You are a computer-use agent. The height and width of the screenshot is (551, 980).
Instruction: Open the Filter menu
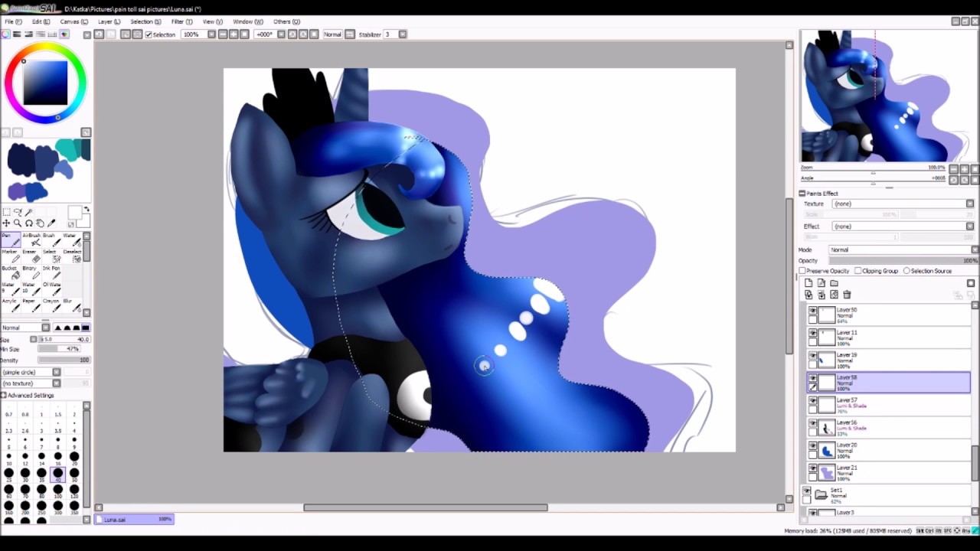[181, 21]
